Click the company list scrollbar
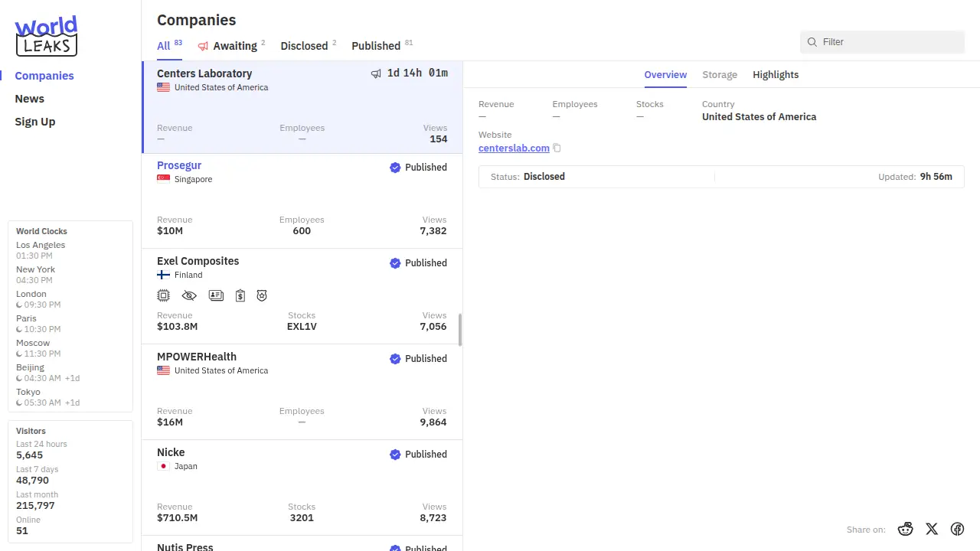This screenshot has width=980, height=551. pyautogui.click(x=460, y=329)
